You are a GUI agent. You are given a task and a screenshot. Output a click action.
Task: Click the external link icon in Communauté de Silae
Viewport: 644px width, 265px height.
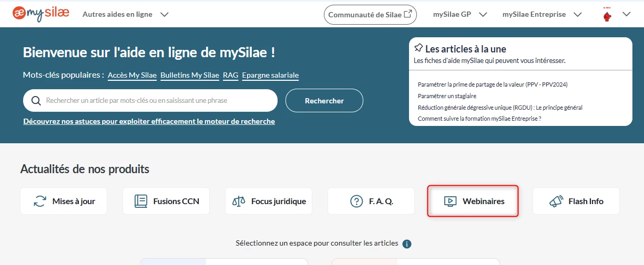407,14
